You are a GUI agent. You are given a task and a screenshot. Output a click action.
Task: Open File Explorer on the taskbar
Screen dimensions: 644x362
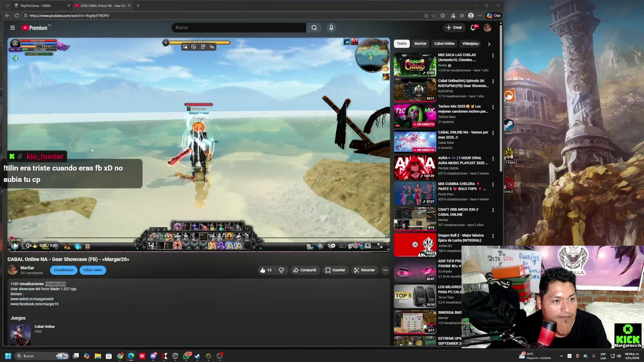coord(98,356)
